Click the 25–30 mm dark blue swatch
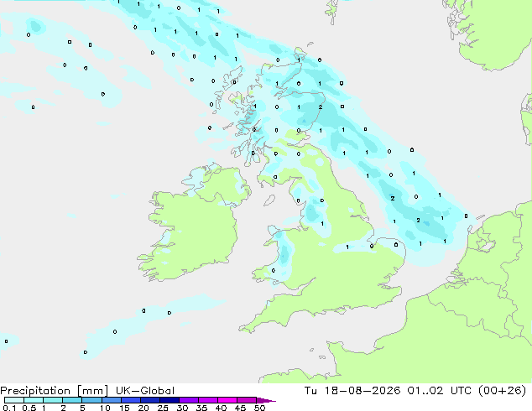This screenshot has height=411, width=532. (170, 400)
